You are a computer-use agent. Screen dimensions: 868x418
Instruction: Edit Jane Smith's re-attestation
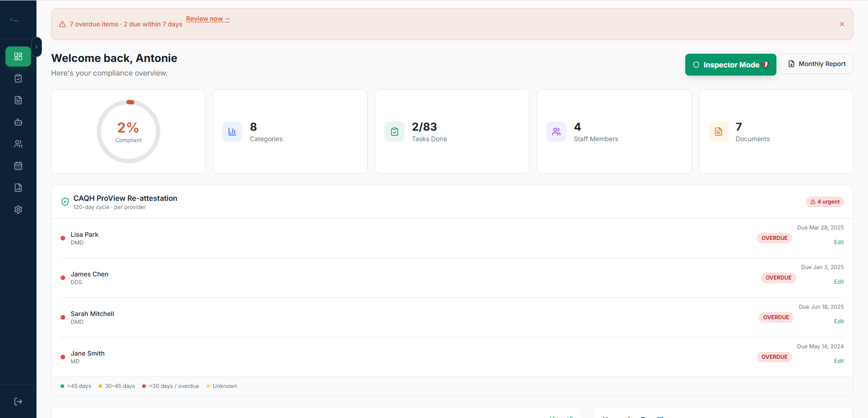[839, 361]
